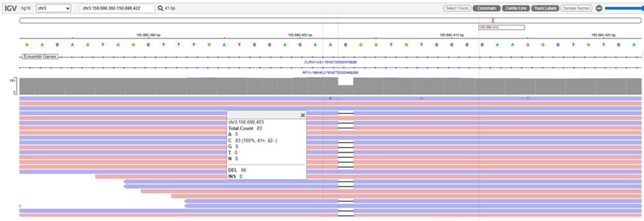Click the red chromosome ideogram marker

click(493, 20)
